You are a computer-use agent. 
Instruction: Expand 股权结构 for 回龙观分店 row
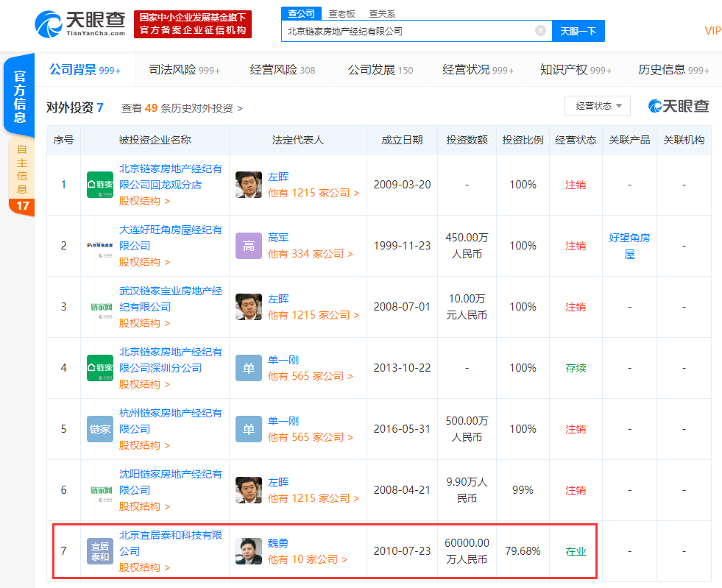(144, 201)
